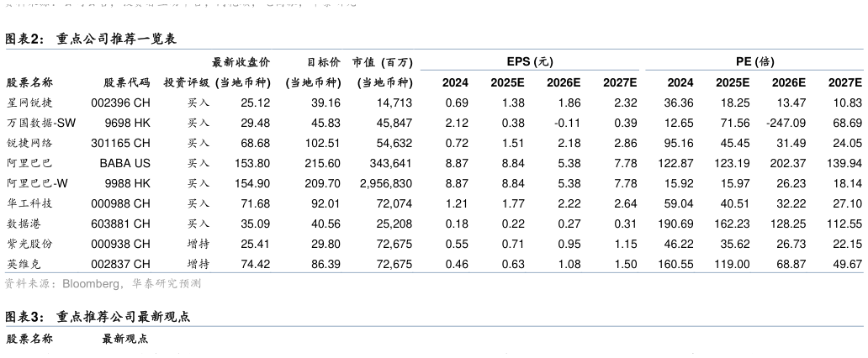Click the right end of the bottom line

point(860,326)
